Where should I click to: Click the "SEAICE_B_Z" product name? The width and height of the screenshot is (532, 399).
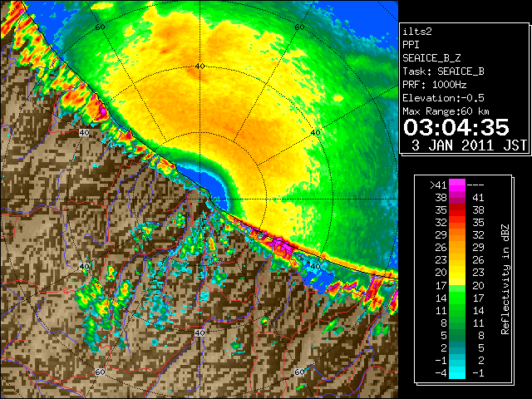click(x=431, y=58)
